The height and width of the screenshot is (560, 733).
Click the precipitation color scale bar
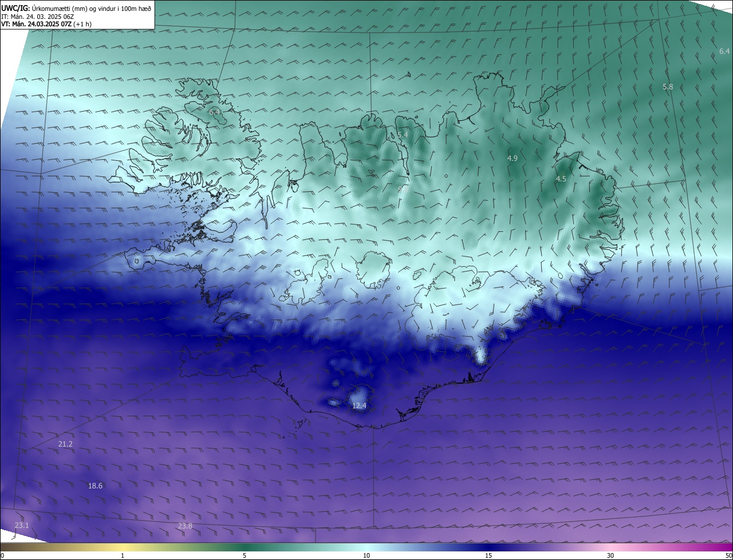click(x=366, y=547)
